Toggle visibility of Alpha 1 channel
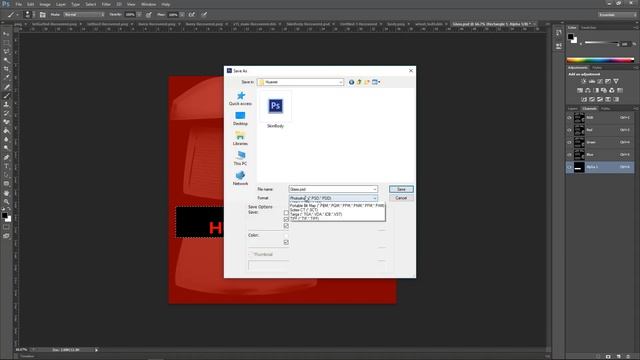The height and width of the screenshot is (360, 640). coord(569,167)
